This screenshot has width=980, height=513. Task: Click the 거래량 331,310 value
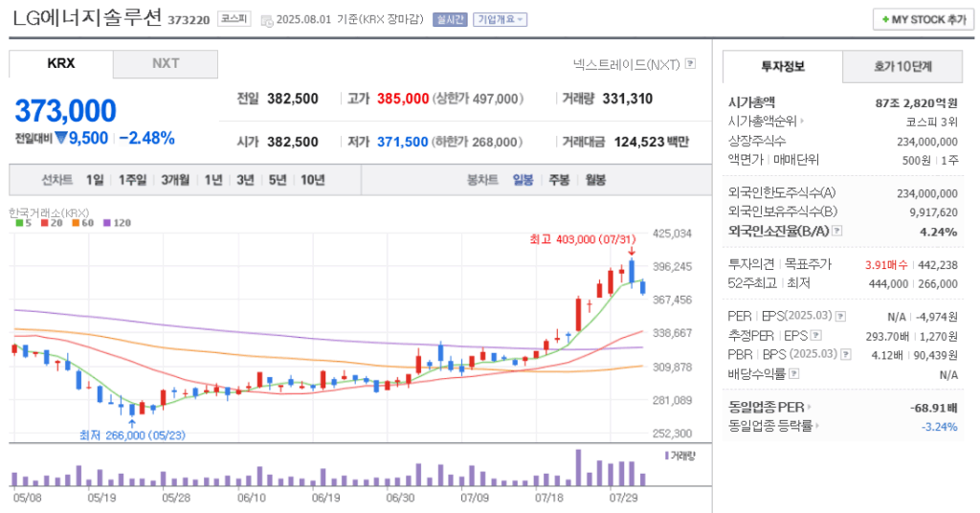(628, 99)
